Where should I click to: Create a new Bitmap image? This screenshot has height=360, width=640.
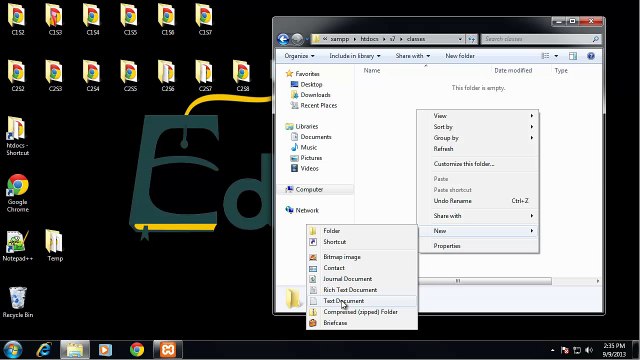coord(362,257)
